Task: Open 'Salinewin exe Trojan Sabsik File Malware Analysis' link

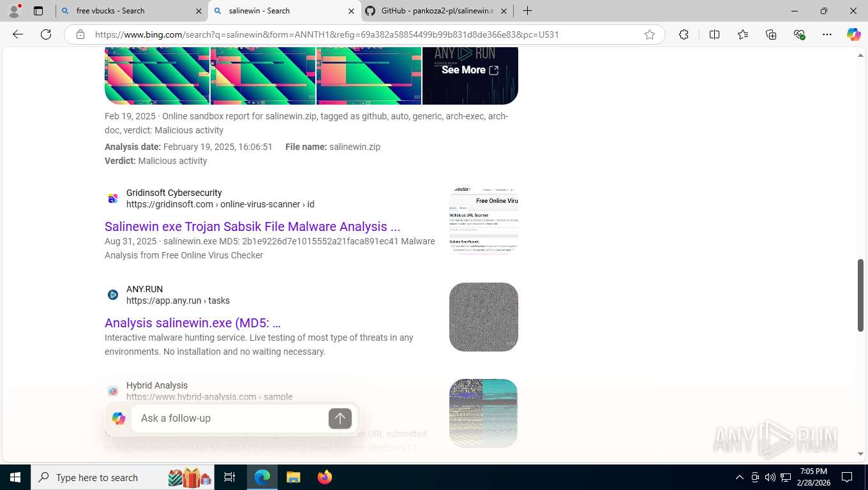Action: point(252,226)
